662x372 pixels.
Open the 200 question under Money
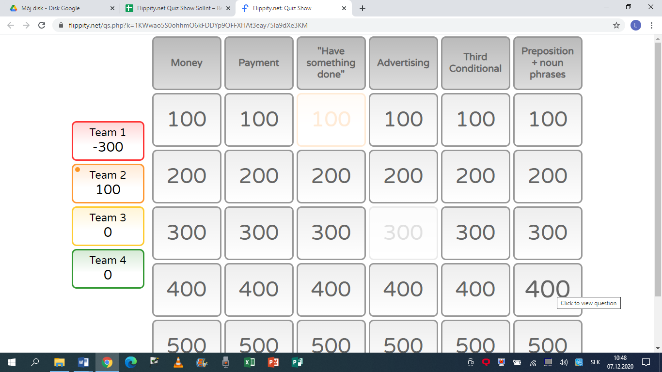pyautogui.click(x=187, y=176)
